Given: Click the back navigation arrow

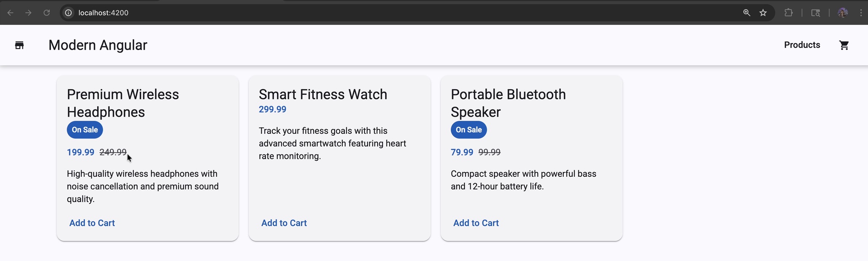Looking at the screenshot, I should [11, 13].
